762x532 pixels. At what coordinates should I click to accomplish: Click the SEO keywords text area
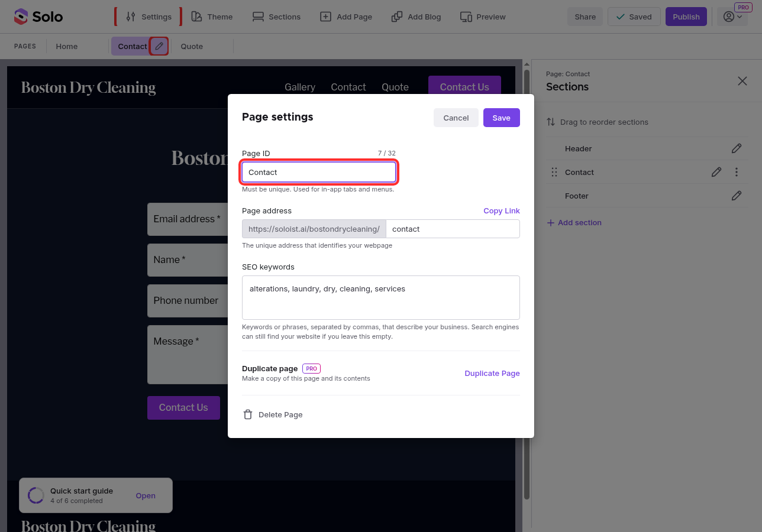click(381, 297)
